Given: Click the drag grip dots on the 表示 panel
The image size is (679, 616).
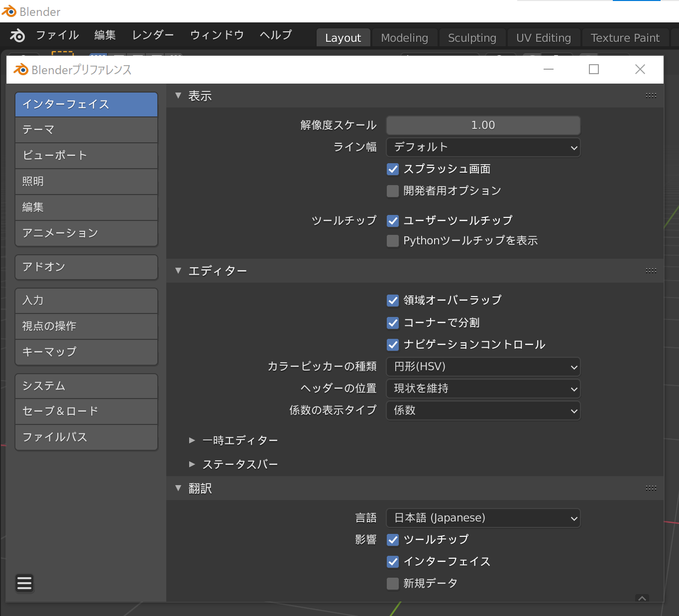Looking at the screenshot, I should click(651, 96).
